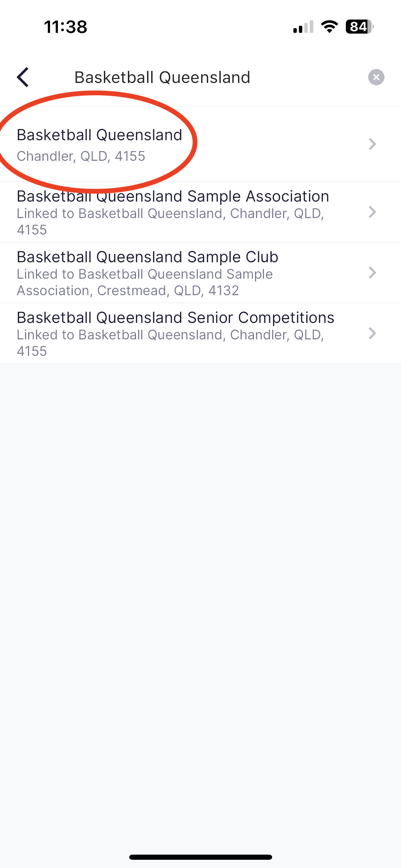Clear the search text with the X icon
401x868 pixels.
(376, 77)
